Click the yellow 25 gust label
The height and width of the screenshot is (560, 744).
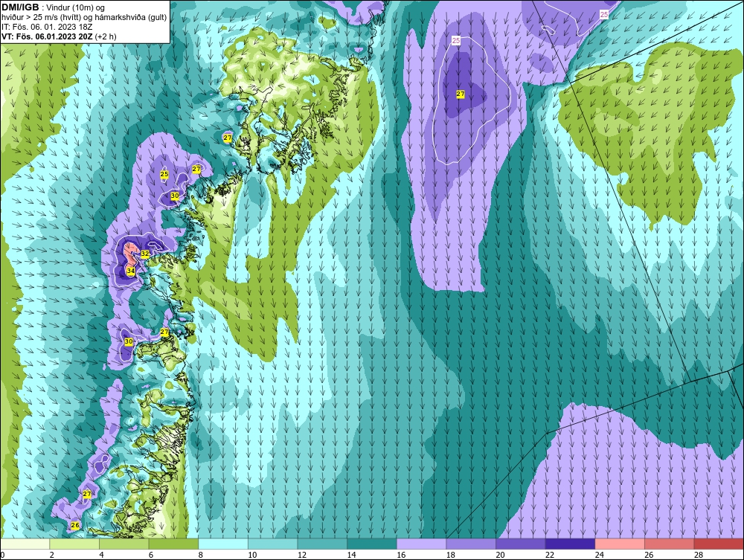point(164,175)
